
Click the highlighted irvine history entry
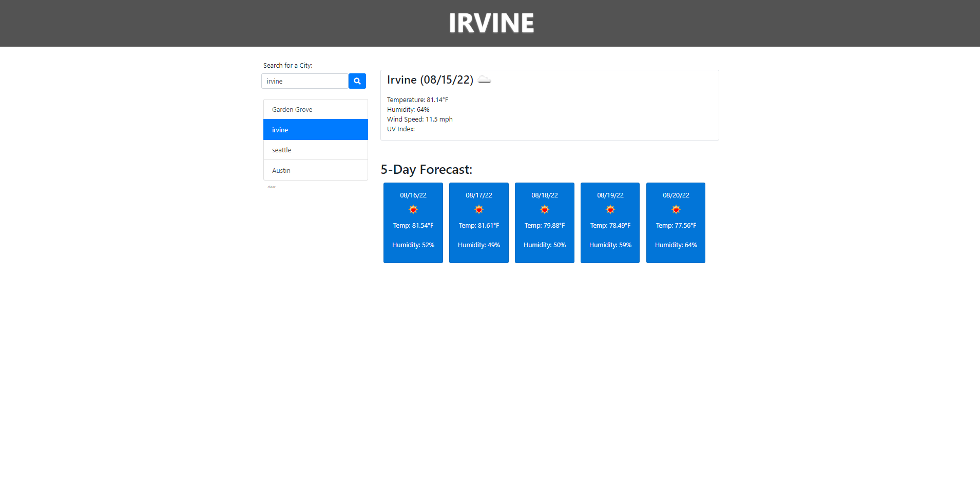click(x=280, y=130)
